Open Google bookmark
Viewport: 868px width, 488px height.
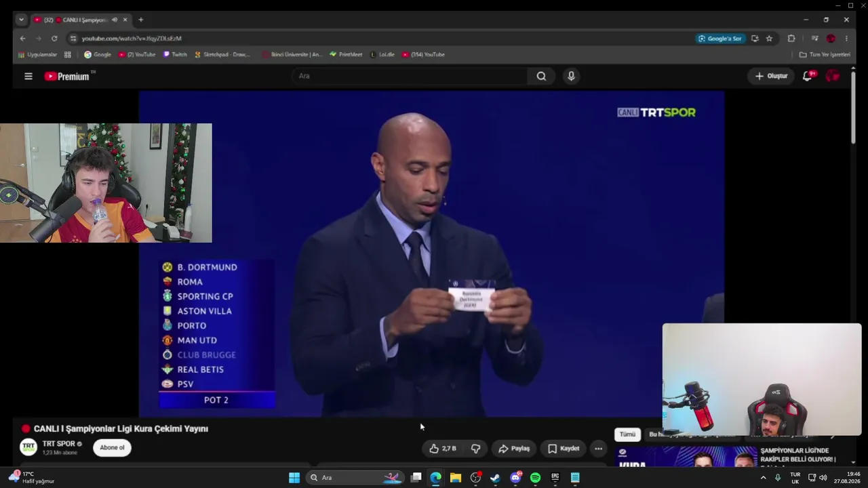97,55
